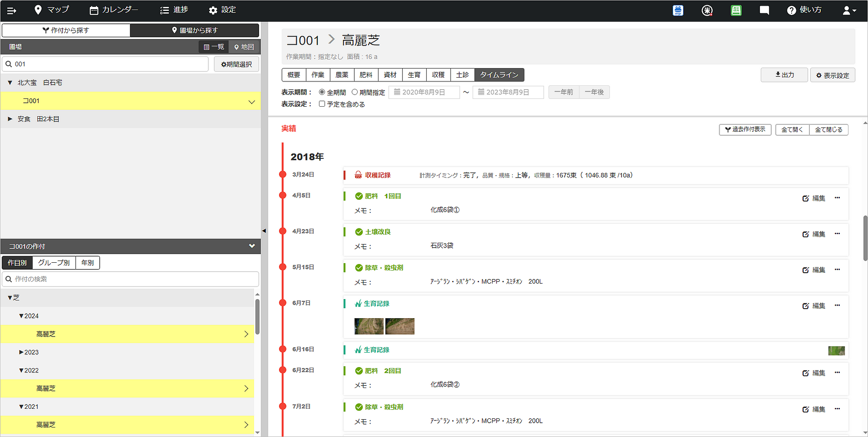The image size is (868, 437).
Task: Open the 農薬 tab
Action: pos(342,75)
